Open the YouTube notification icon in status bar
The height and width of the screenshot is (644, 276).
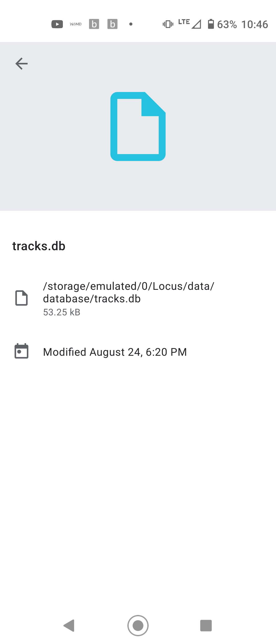[x=57, y=24]
